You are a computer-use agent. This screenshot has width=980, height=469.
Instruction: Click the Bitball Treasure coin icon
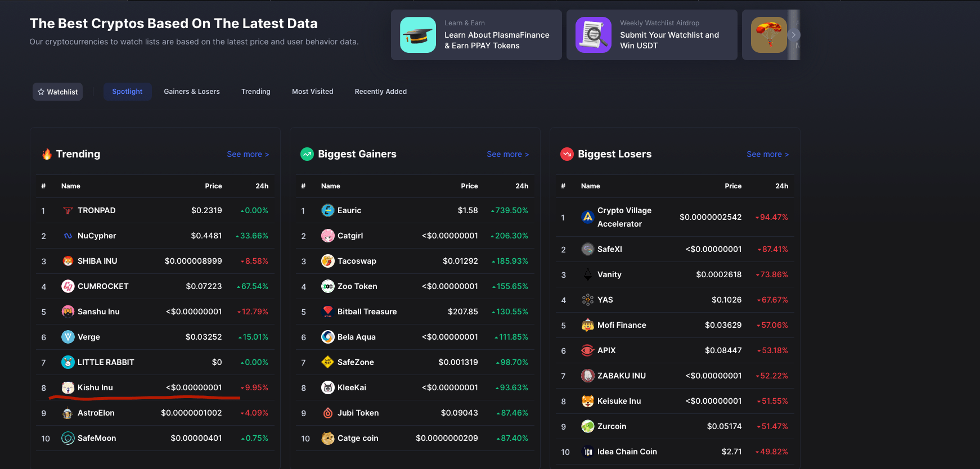(328, 312)
